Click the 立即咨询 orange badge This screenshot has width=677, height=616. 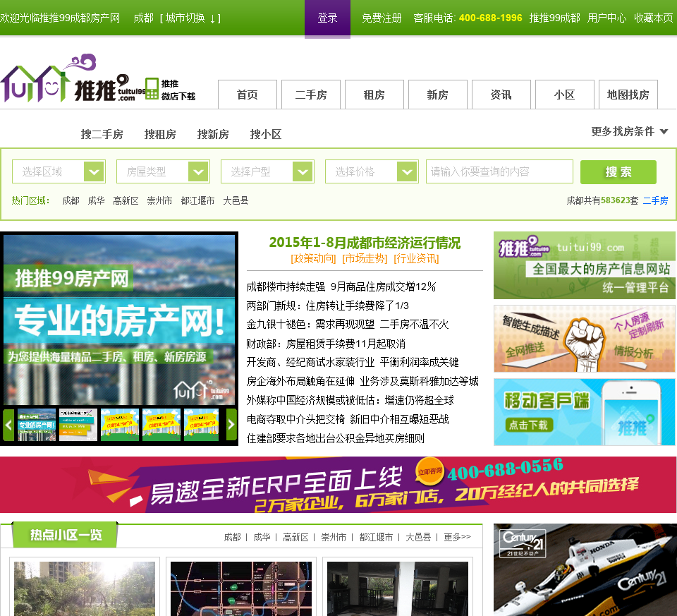[x=430, y=471]
